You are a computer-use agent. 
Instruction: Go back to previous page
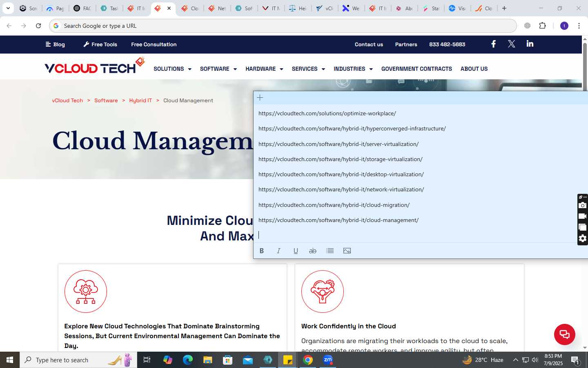(x=9, y=26)
